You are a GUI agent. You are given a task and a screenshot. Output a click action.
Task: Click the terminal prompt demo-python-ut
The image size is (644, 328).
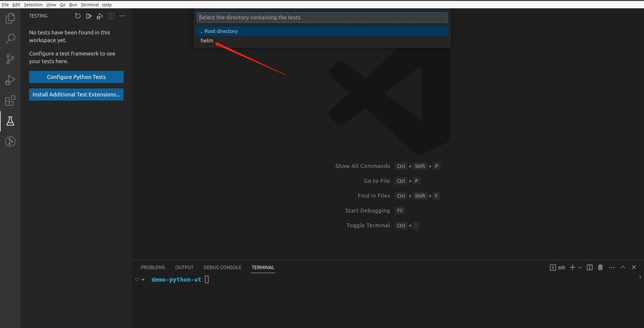(176, 279)
